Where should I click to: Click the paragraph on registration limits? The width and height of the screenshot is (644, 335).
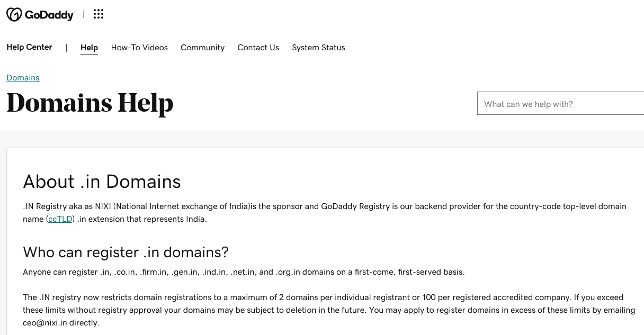[x=329, y=310]
